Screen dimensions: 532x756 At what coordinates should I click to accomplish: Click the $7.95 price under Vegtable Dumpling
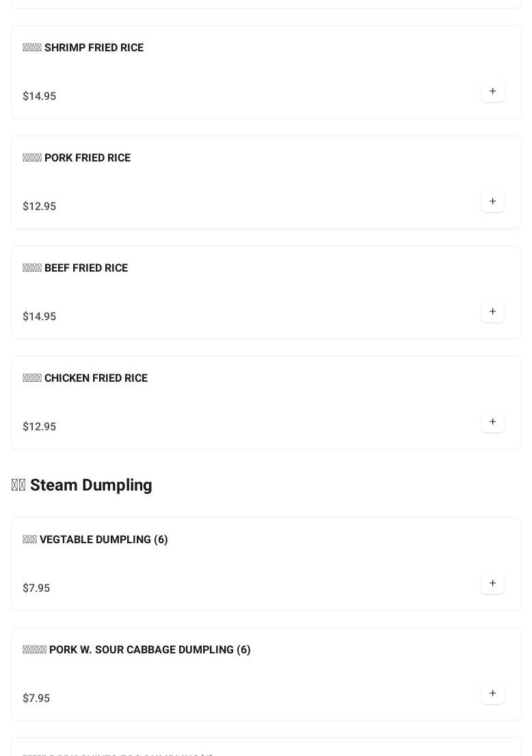point(36,588)
